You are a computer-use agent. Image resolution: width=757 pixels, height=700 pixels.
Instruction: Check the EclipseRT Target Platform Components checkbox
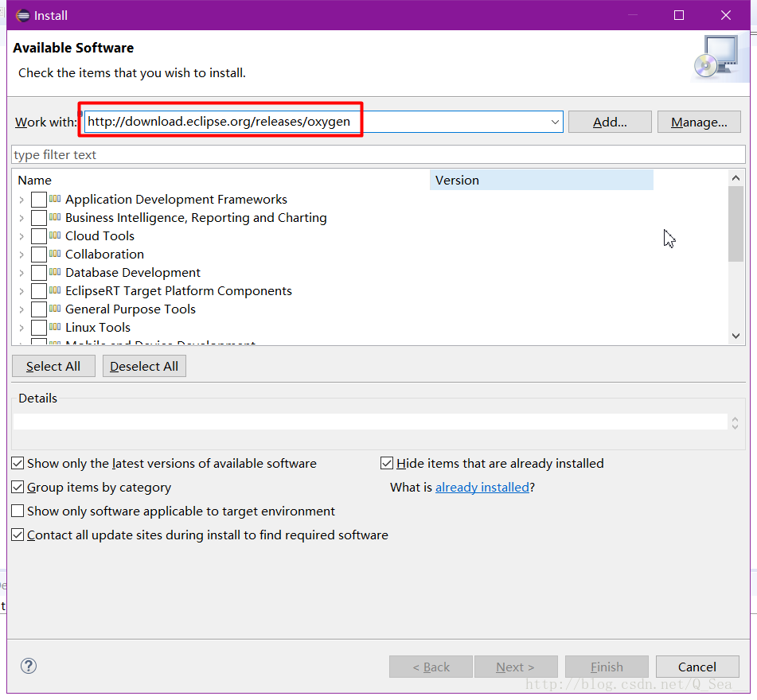click(39, 291)
